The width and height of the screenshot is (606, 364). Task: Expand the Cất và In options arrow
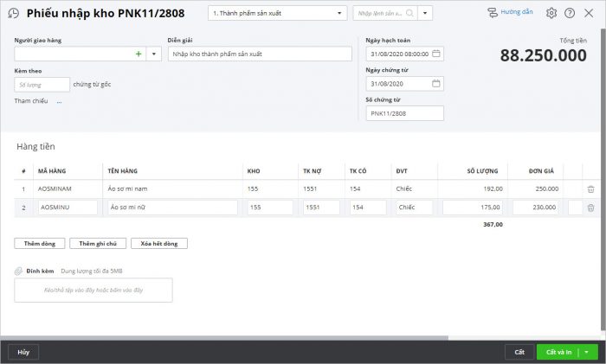[586, 352]
